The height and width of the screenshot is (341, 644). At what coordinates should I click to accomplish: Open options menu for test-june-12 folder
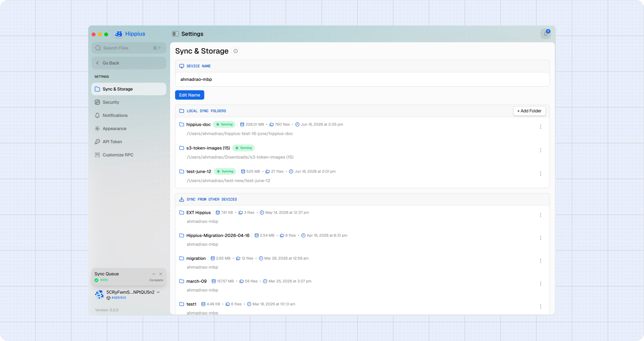540,173
